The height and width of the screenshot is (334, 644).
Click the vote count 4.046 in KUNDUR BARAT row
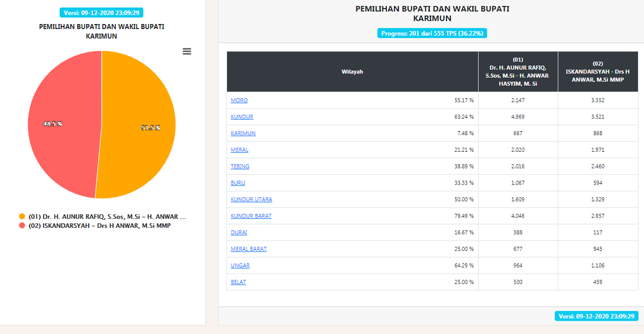click(x=518, y=216)
